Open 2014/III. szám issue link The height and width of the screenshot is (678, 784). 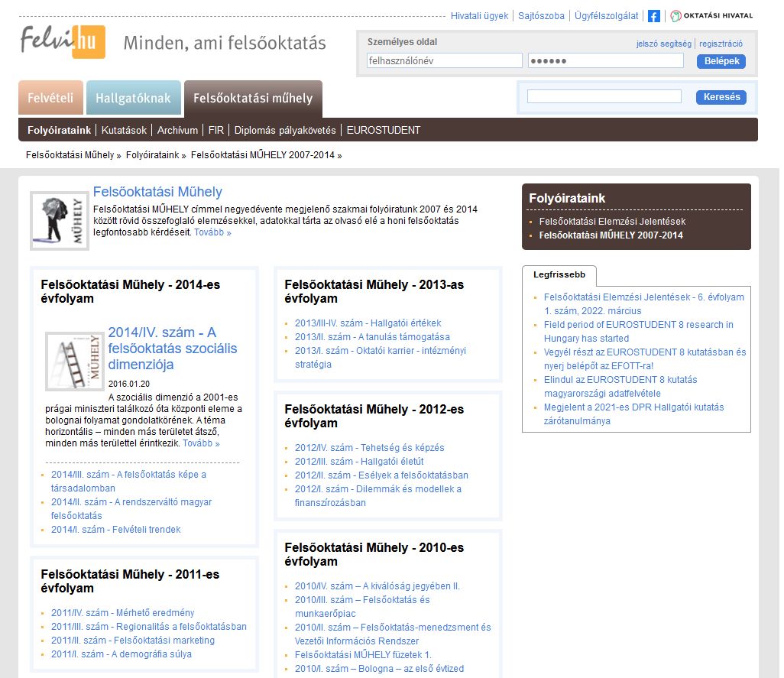128,481
